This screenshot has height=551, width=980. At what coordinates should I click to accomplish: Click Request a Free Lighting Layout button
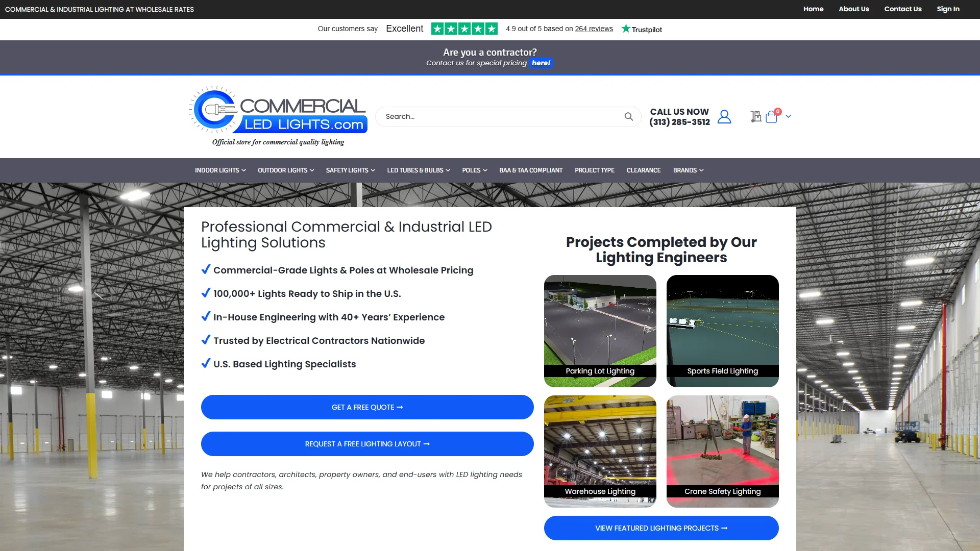[x=367, y=444]
